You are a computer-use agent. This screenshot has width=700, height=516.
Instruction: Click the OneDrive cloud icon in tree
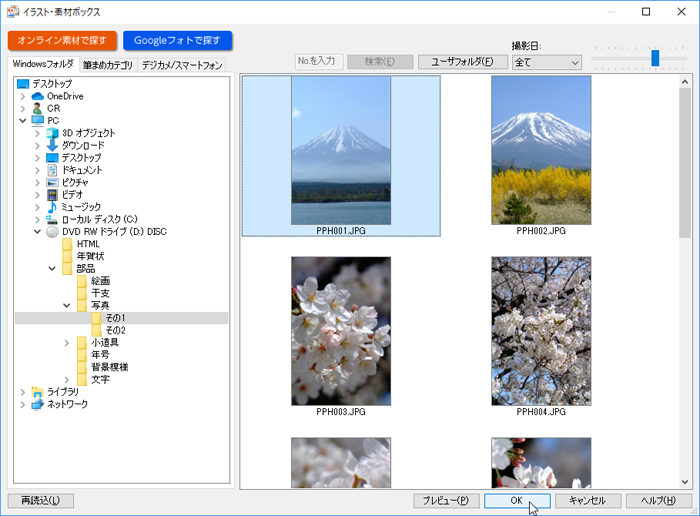point(38,96)
